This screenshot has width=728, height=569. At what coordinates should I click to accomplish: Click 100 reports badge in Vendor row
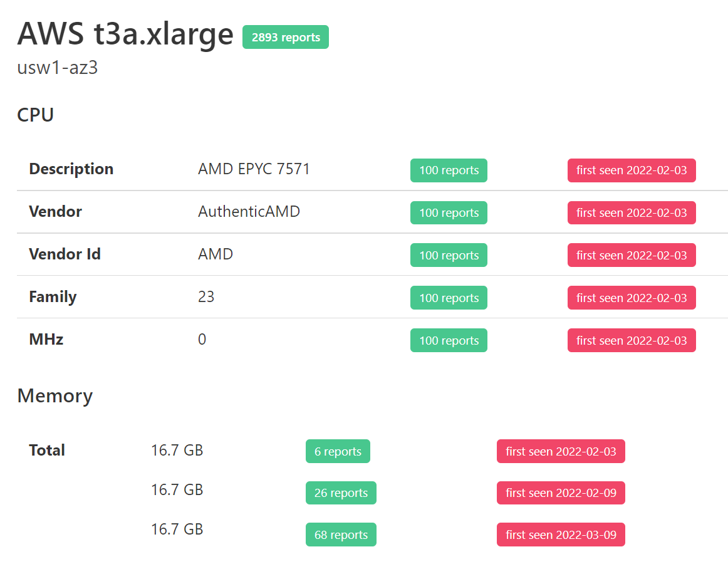click(449, 213)
